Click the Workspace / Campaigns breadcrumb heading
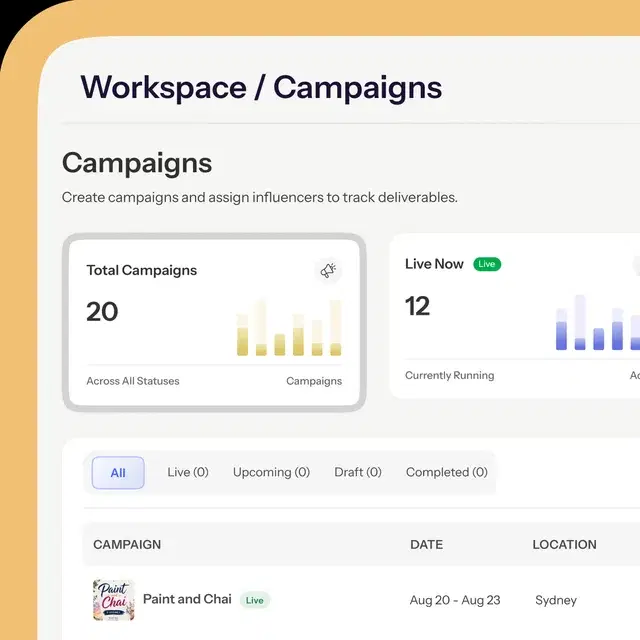The height and width of the screenshot is (640, 640). [261, 87]
